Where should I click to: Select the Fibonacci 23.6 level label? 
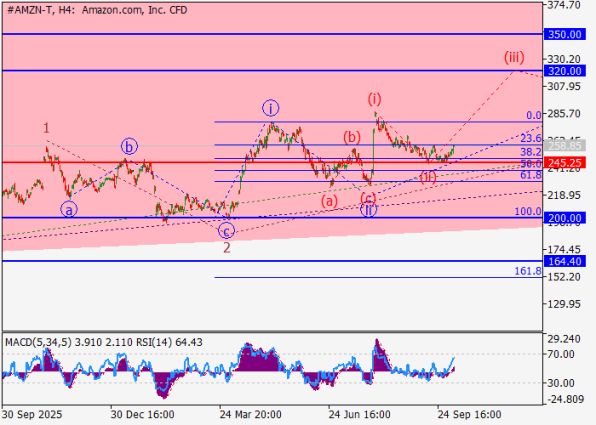tap(531, 138)
